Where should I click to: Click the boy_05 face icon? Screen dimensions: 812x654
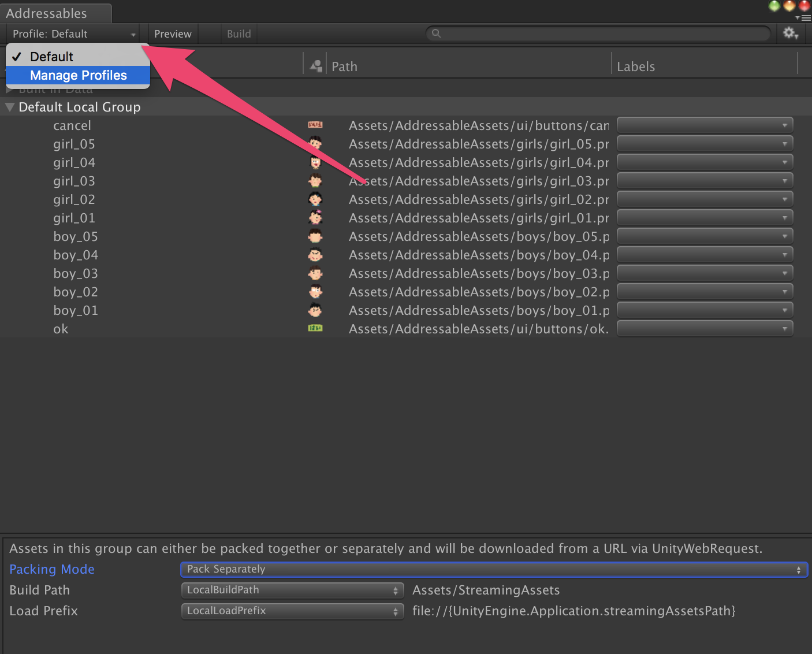pos(315,236)
